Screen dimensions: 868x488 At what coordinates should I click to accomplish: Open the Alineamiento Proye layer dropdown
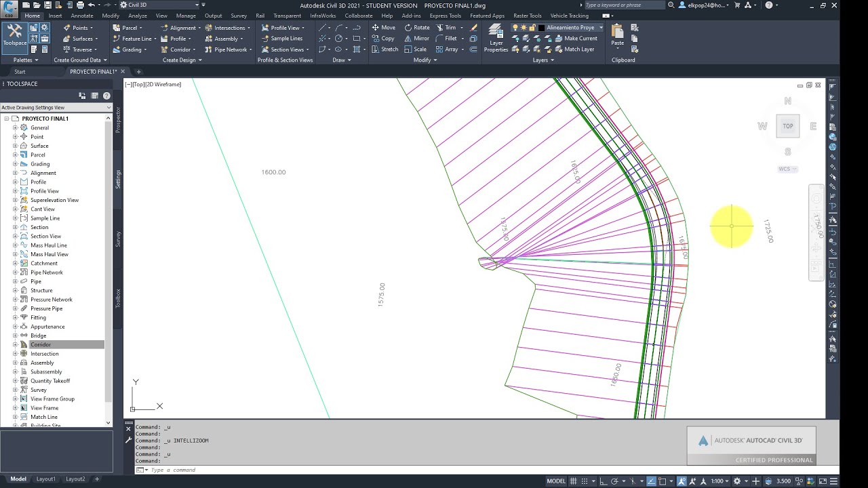600,28
